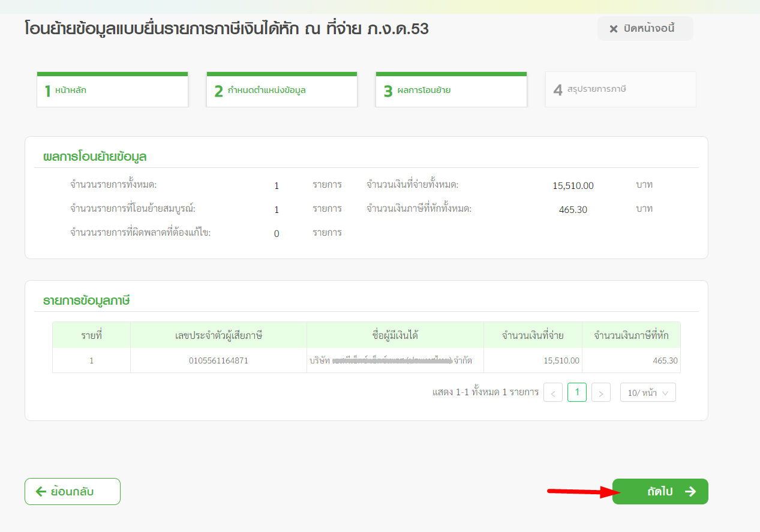Select step 3 ผลการโอนย้าย tab

(451, 91)
